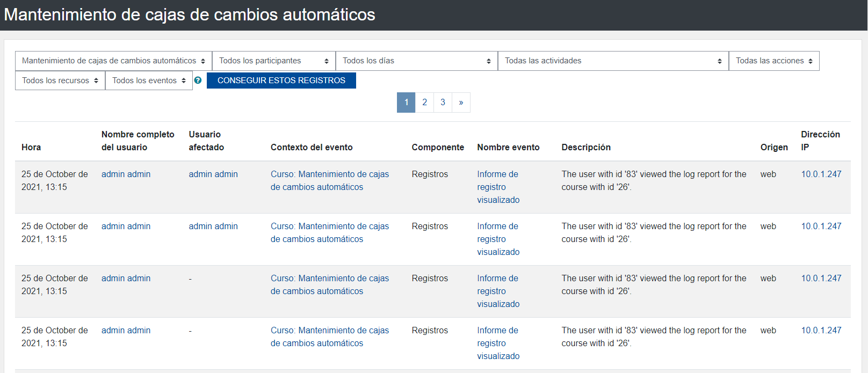
Task: Click the Conseguir estos registros button
Action: point(281,81)
